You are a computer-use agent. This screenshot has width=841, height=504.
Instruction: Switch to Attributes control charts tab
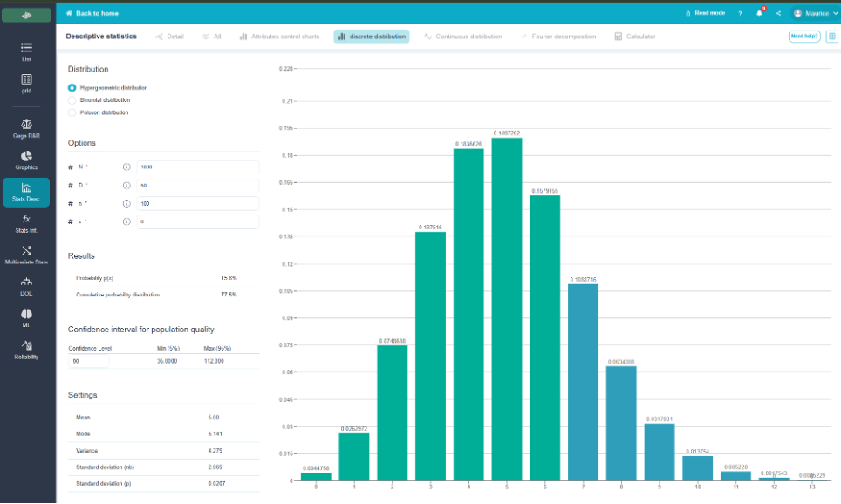coord(279,37)
